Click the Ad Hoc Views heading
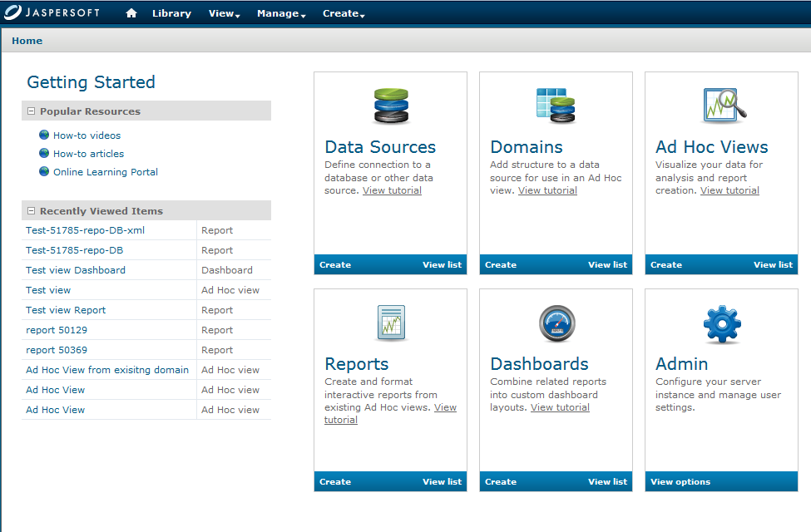Viewport: 811px width, 532px height. [x=712, y=147]
